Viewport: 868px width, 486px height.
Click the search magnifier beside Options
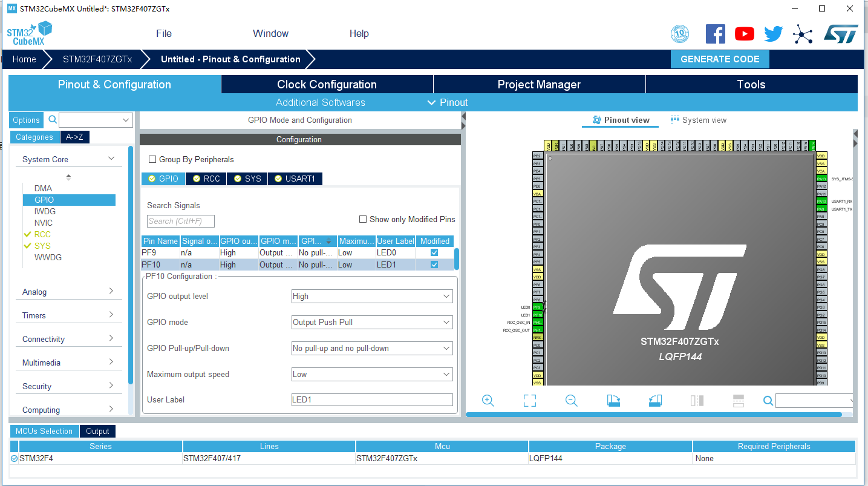tap(53, 120)
